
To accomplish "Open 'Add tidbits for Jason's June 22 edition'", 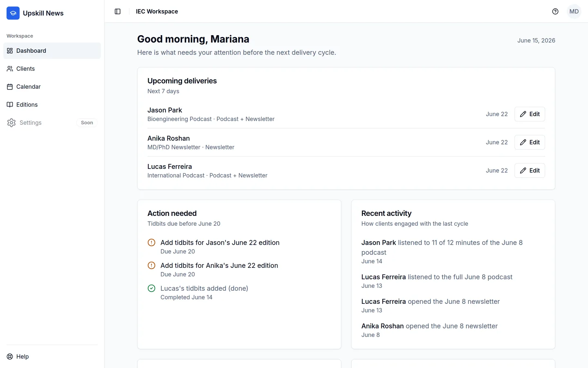I will pyautogui.click(x=220, y=242).
